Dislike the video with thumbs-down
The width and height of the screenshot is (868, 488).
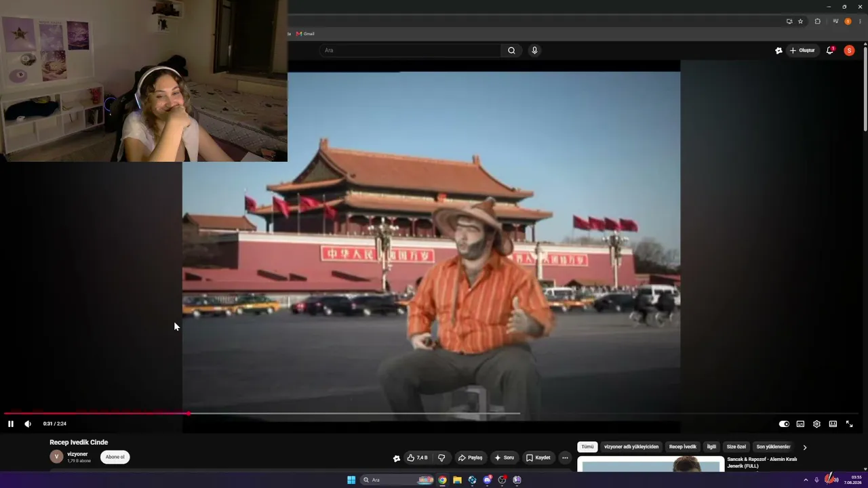pyautogui.click(x=441, y=458)
